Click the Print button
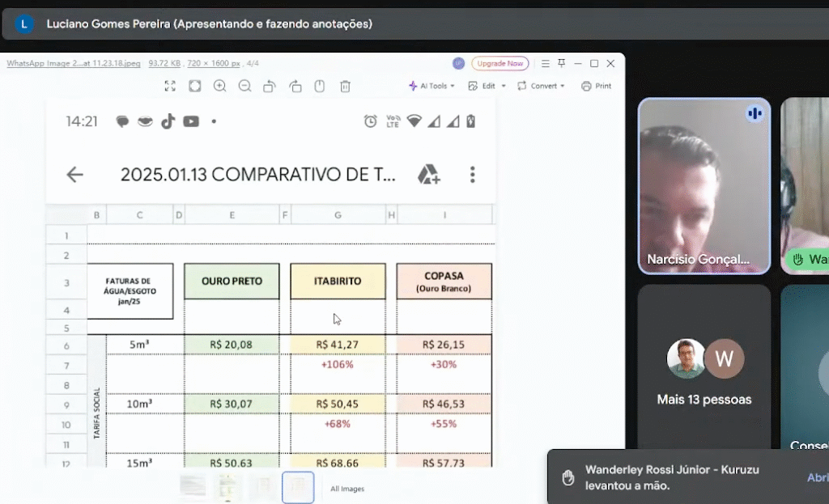Viewport: 829px width, 504px height. click(x=596, y=86)
